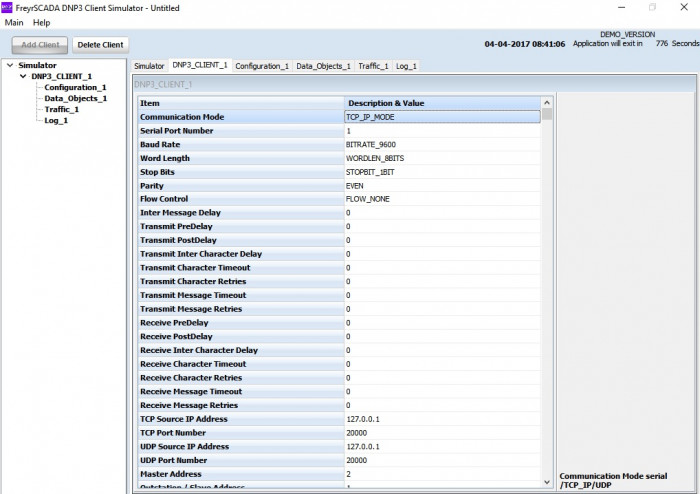Click the FreyrSCADA app icon in title bar
The width and height of the screenshot is (700, 494).
(7, 8)
